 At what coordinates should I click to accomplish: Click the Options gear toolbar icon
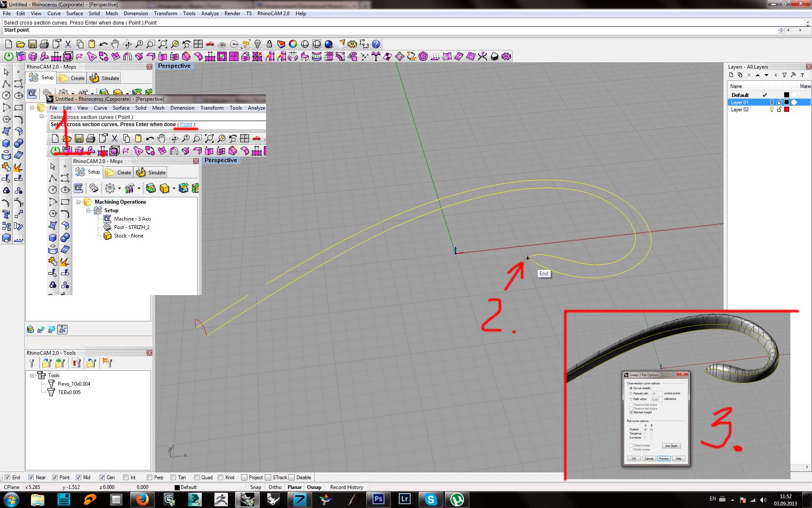352,44
